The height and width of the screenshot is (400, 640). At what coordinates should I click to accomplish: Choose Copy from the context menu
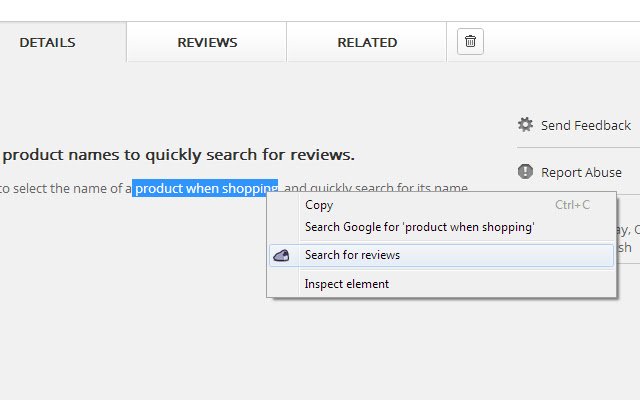441,205
